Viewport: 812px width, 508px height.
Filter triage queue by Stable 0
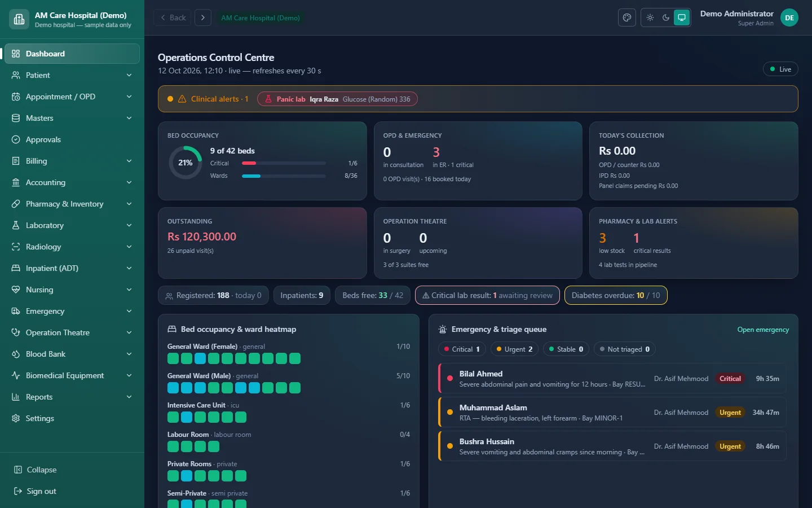pos(566,349)
